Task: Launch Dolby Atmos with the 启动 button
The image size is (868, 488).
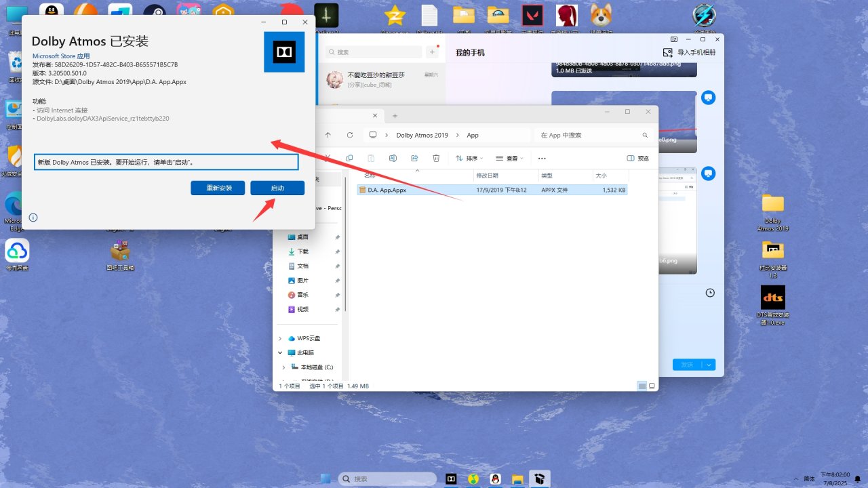Action: tap(277, 188)
